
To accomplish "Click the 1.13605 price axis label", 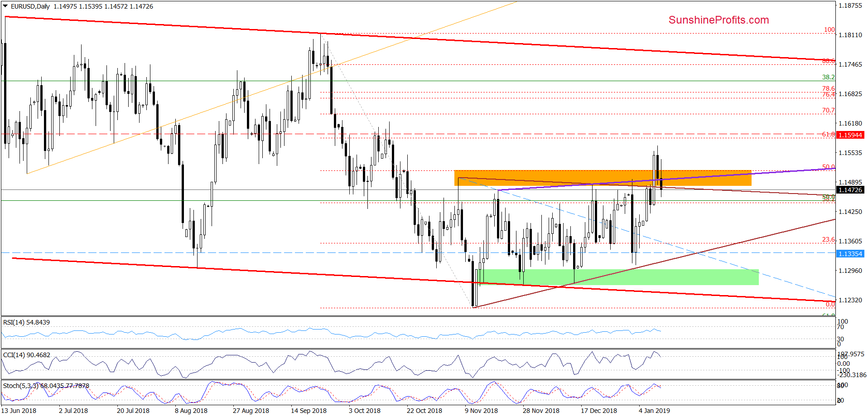I will click(x=850, y=241).
